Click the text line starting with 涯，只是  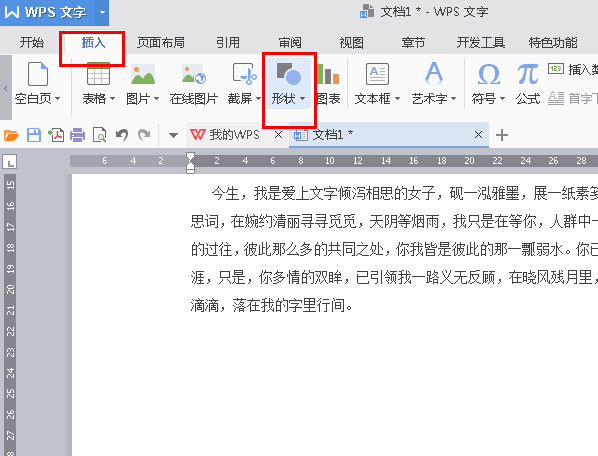(394, 277)
